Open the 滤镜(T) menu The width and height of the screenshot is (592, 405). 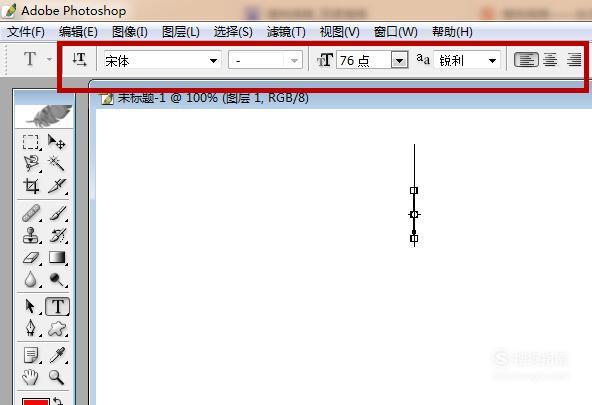[x=286, y=32]
